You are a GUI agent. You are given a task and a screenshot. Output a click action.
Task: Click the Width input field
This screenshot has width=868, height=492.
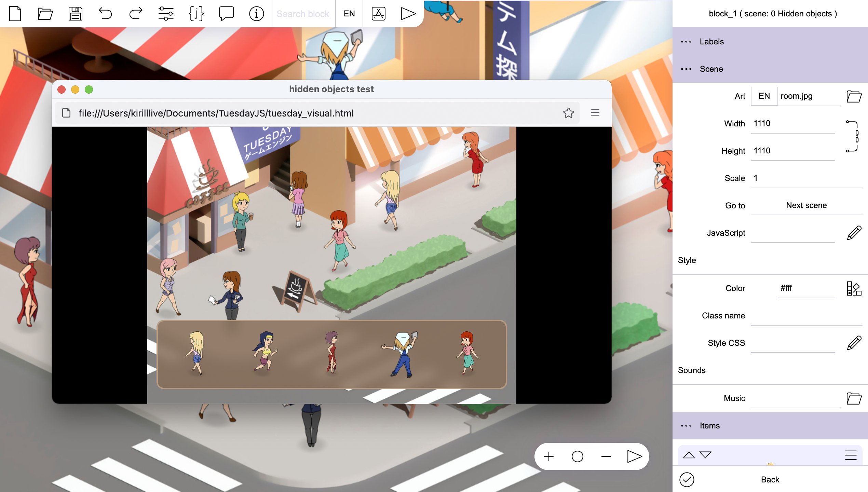point(793,123)
